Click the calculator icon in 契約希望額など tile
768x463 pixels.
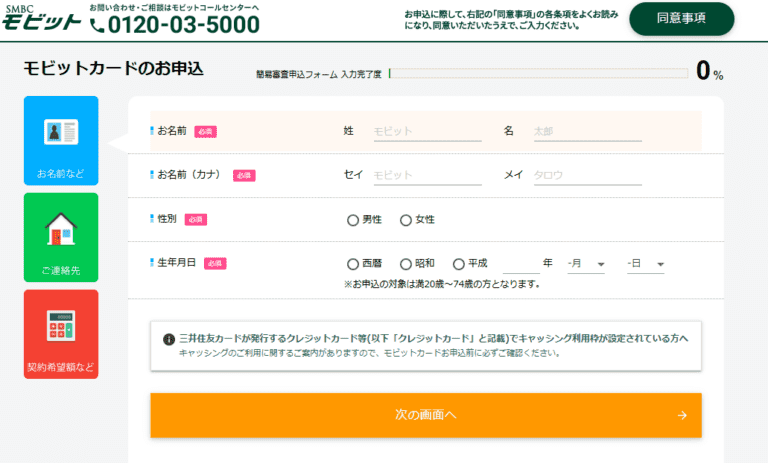[x=61, y=325]
